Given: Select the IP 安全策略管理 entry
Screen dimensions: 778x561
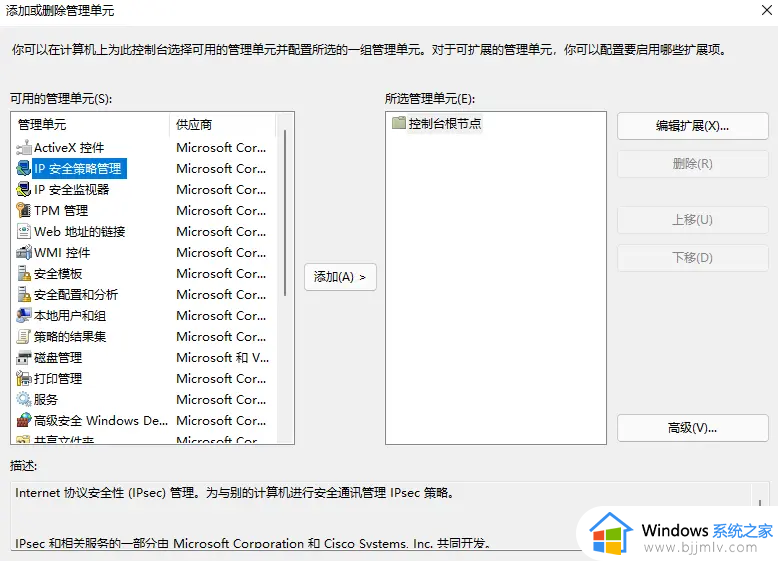Looking at the screenshot, I should [77, 169].
